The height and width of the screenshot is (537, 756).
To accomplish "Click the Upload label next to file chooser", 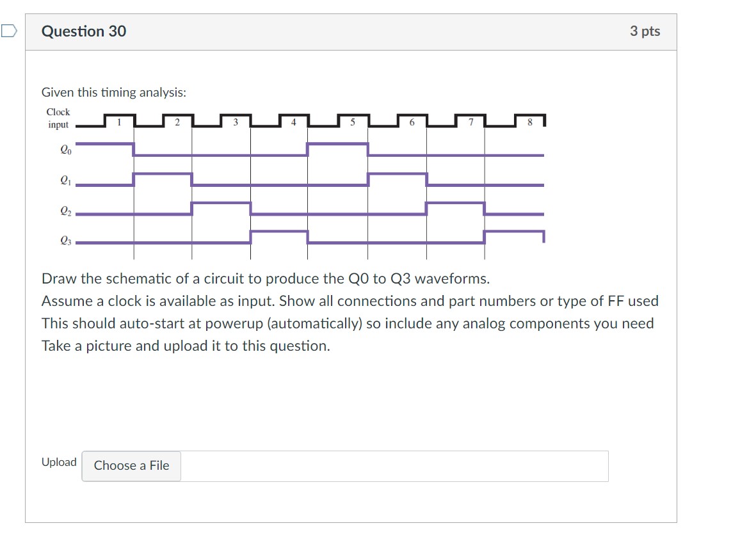I will (59, 462).
